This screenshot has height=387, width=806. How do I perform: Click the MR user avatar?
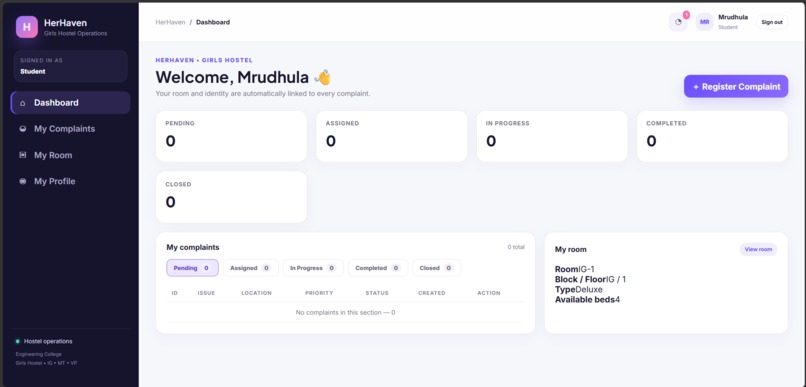coord(704,22)
